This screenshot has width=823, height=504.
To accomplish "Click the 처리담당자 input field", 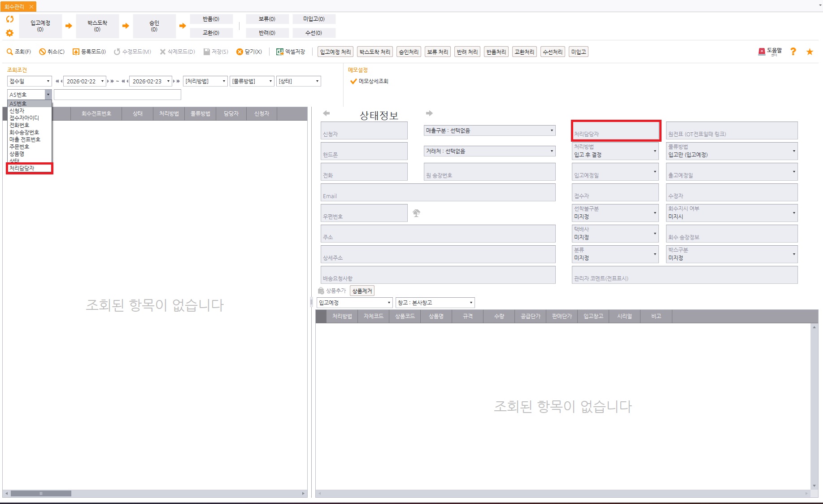I will pos(615,131).
